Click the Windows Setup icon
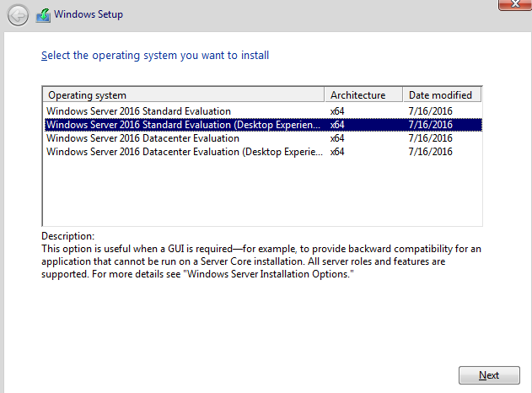Screen dimensions: 532x393 (x=43, y=16)
